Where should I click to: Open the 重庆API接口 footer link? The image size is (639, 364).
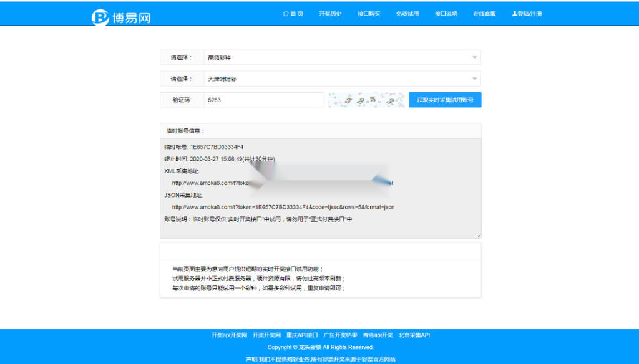pos(301,335)
